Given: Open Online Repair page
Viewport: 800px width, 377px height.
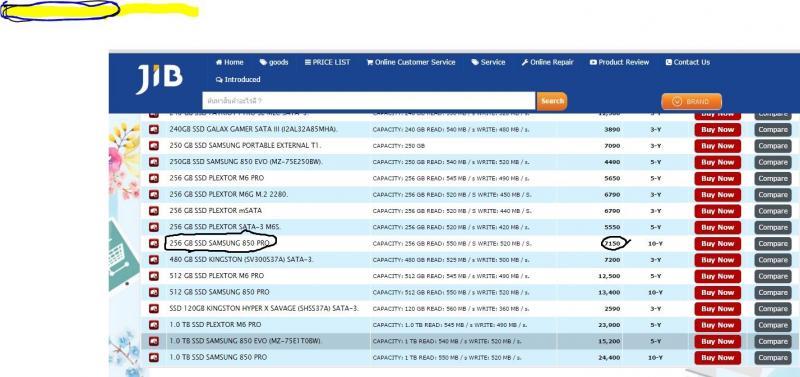Looking at the screenshot, I should tap(547, 62).
